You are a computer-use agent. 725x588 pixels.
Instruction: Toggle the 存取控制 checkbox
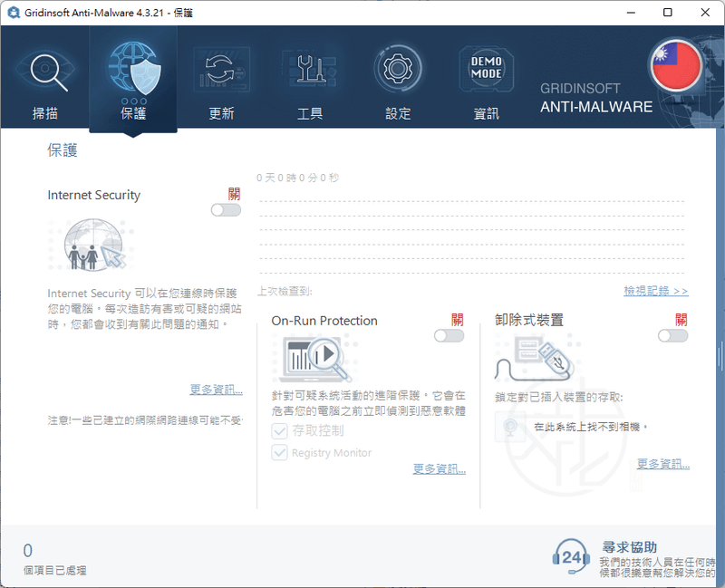[279, 431]
